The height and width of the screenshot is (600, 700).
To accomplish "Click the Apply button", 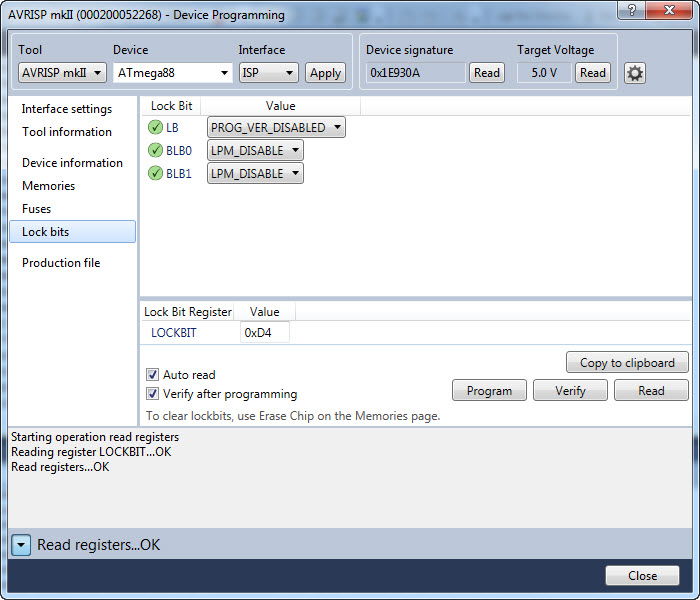I will click(325, 73).
